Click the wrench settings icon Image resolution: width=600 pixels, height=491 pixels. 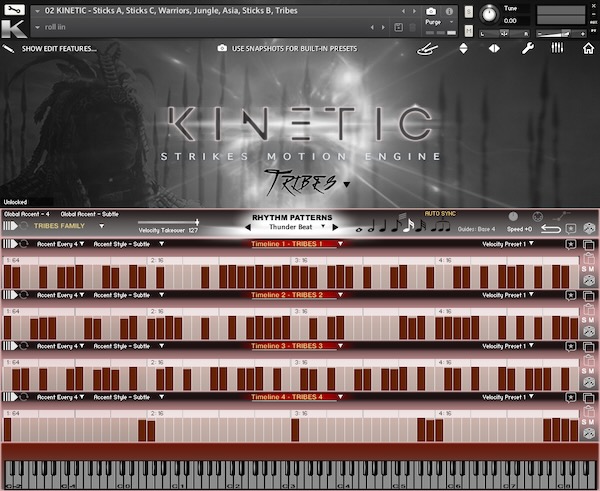tap(528, 48)
